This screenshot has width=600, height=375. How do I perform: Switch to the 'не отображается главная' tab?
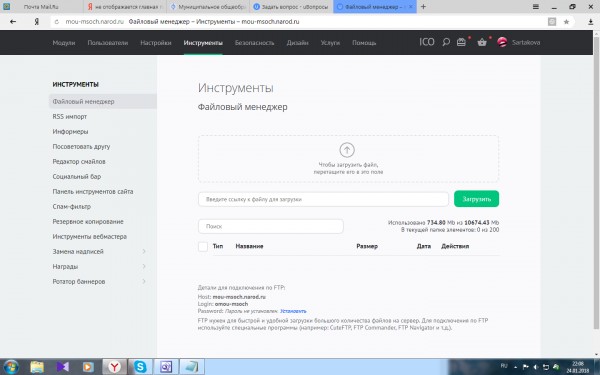click(126, 7)
